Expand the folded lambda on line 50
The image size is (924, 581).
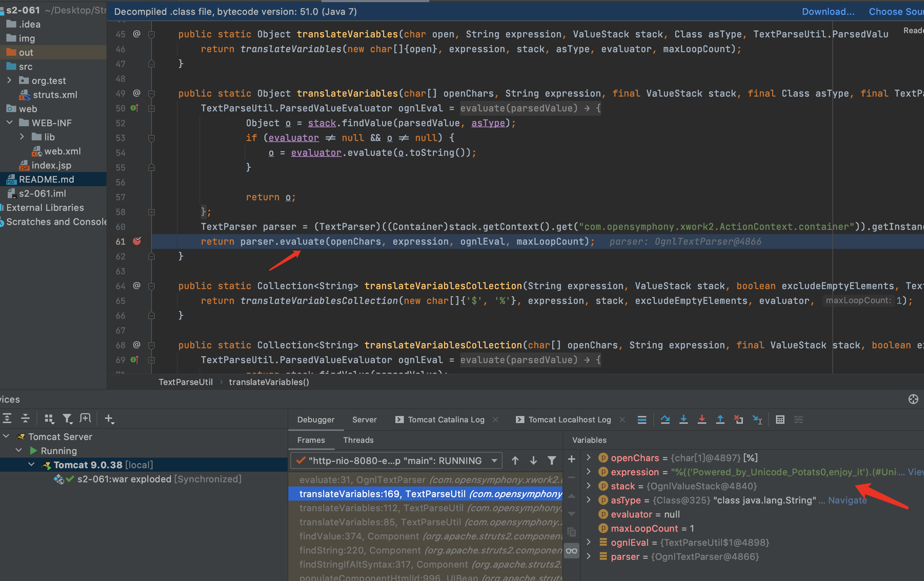(x=152, y=109)
